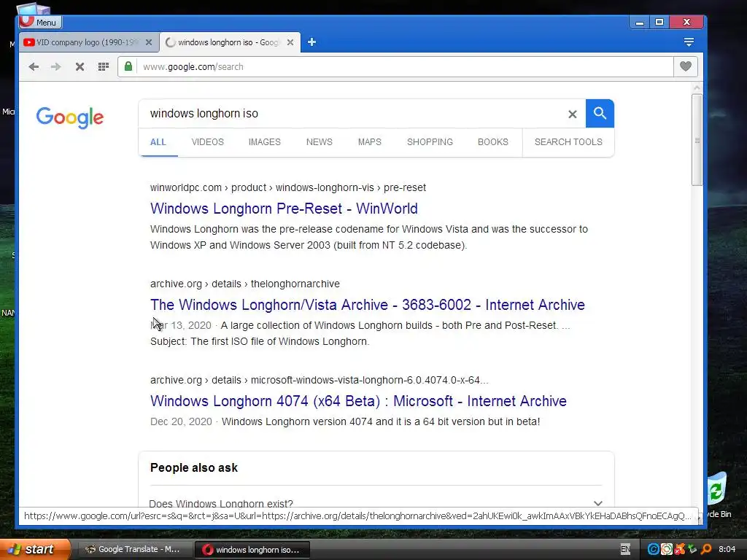The width and height of the screenshot is (747, 560).
Task: Close the windows longhorn iso tab
Action: (x=290, y=42)
